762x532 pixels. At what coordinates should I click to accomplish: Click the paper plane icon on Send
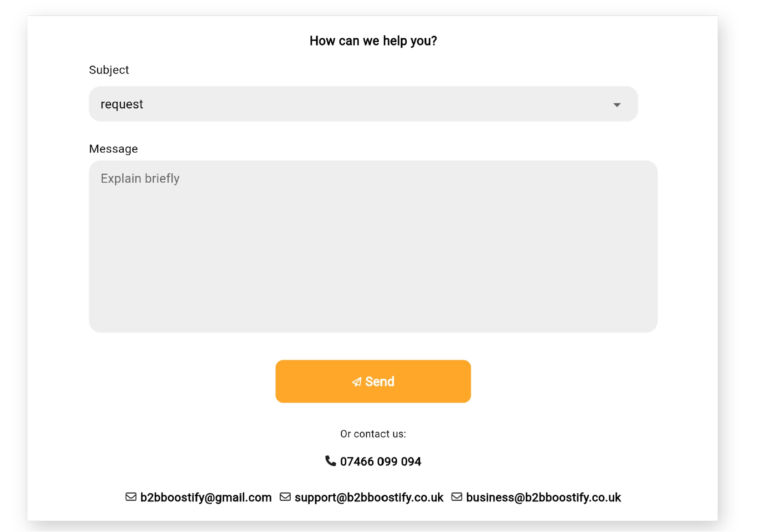point(357,382)
